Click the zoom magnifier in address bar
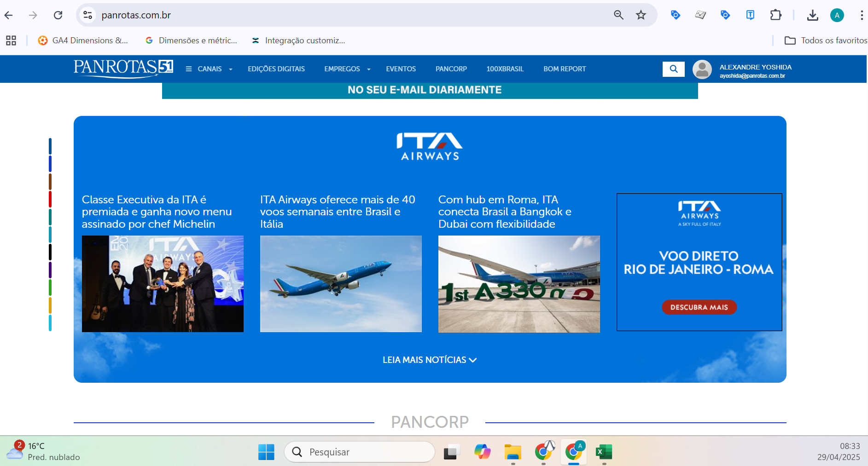The width and height of the screenshot is (868, 466). [x=618, y=15]
